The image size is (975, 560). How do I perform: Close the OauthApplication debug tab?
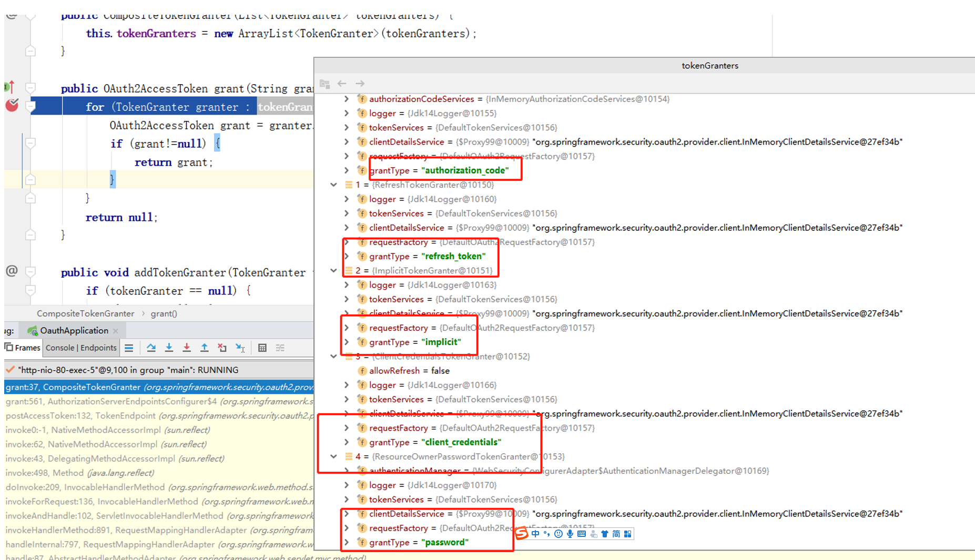[x=116, y=331]
